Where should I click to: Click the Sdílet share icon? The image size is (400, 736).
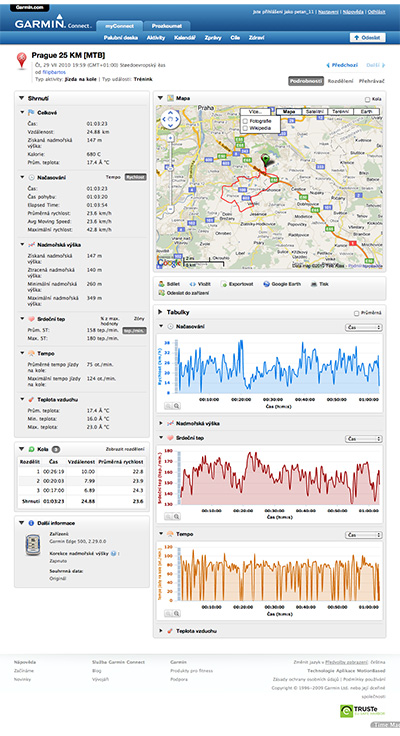(x=161, y=284)
